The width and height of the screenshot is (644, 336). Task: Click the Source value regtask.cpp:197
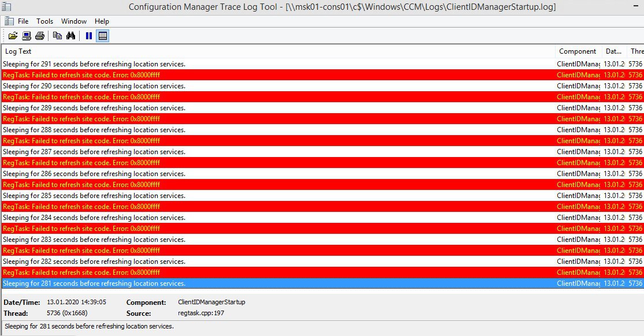point(201,313)
